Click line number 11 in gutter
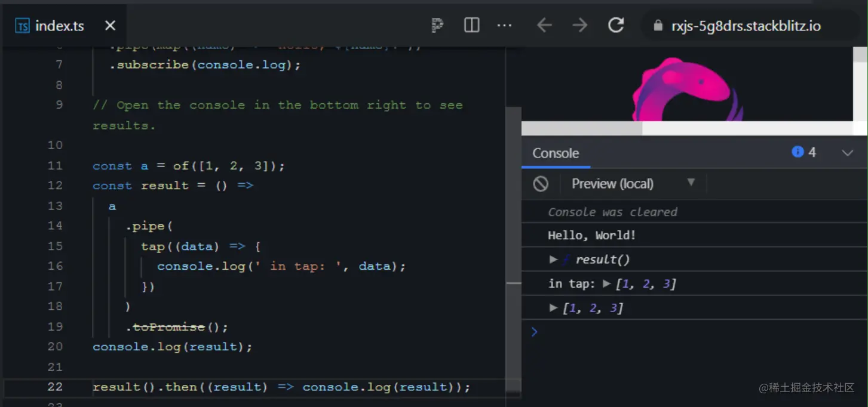Viewport: 868px width, 407px height. click(55, 165)
